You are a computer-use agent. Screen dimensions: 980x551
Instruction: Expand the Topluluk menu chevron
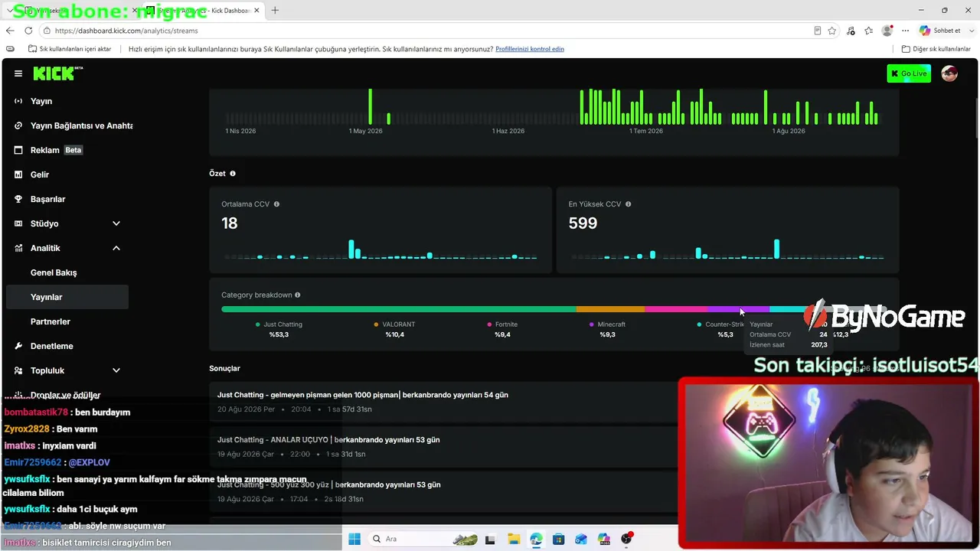coord(116,370)
